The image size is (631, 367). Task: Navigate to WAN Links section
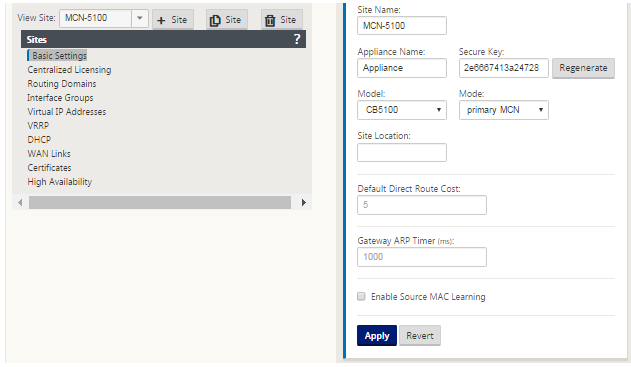point(49,154)
